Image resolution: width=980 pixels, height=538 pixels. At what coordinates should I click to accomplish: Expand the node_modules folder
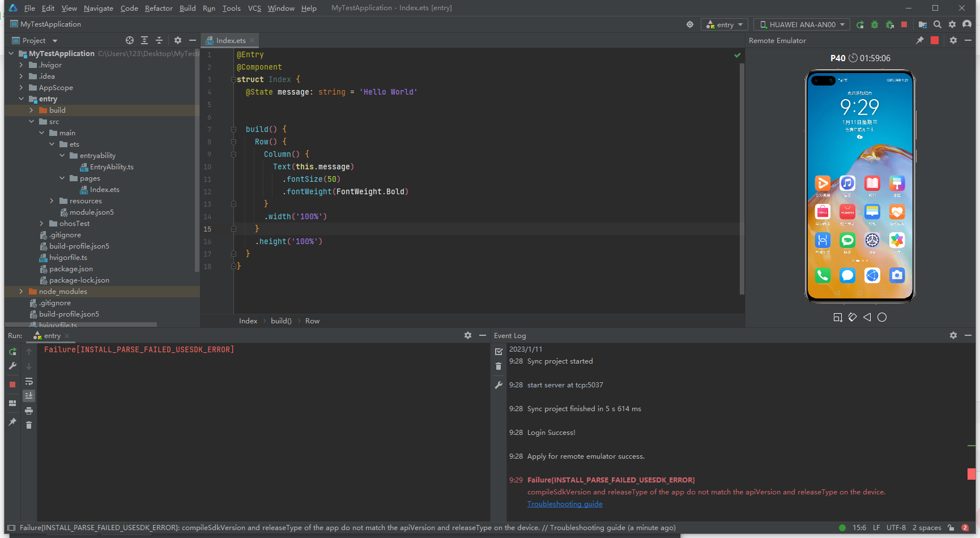(x=21, y=292)
